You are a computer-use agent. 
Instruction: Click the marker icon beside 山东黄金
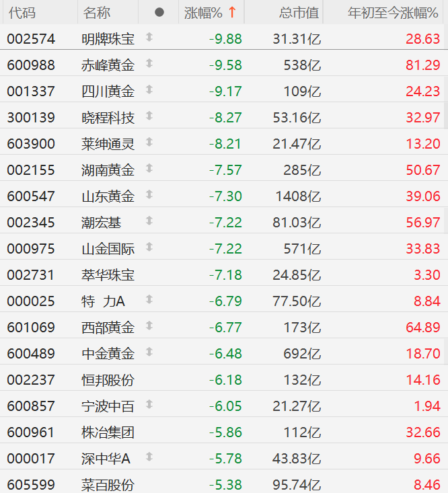pos(149,194)
